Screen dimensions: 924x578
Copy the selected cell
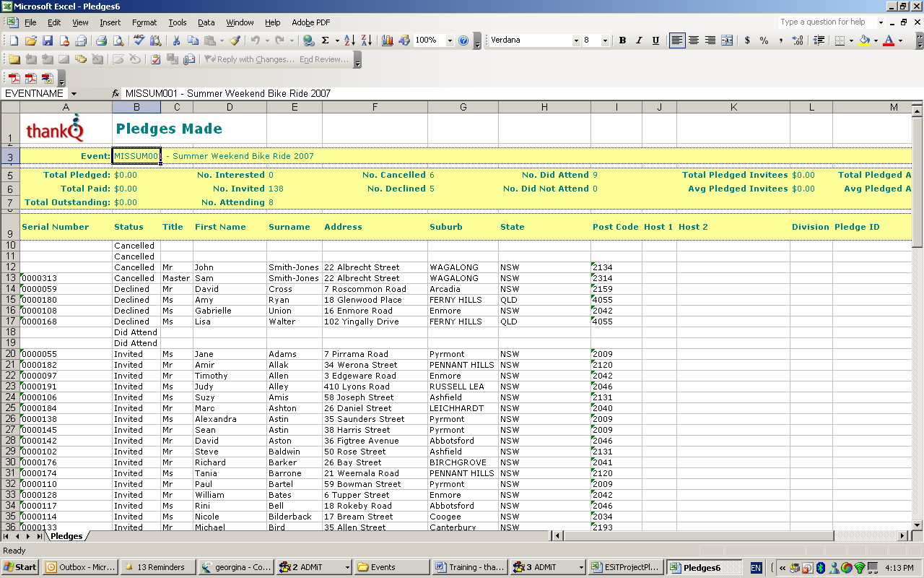click(193, 40)
